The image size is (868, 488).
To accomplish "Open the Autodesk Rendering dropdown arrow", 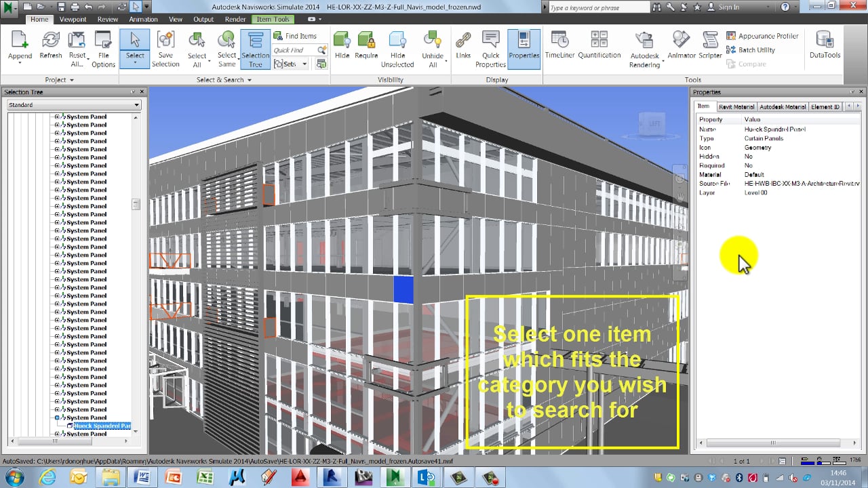I will pyautogui.click(x=663, y=61).
